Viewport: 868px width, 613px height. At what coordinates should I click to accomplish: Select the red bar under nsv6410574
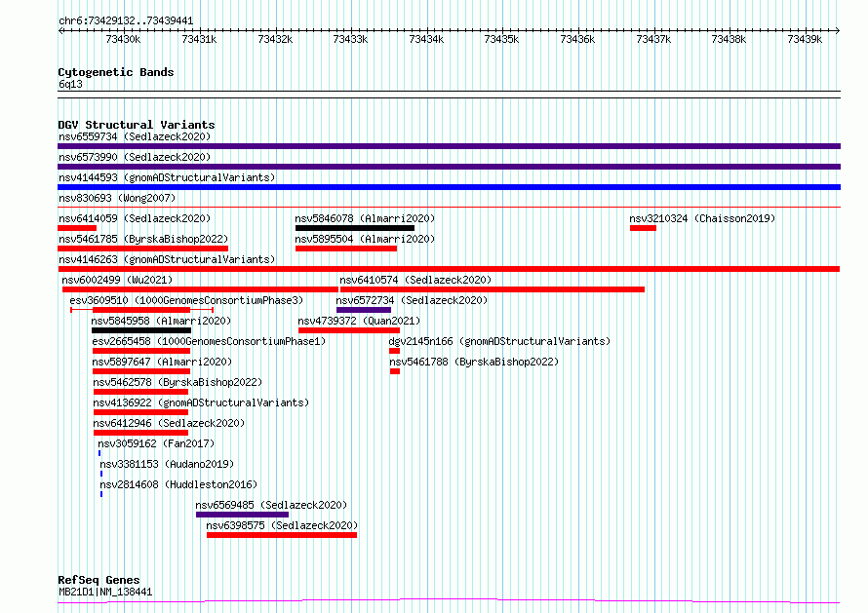[x=493, y=289]
